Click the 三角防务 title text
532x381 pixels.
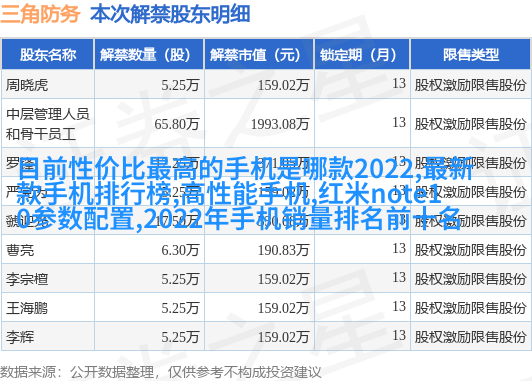pos(40,14)
